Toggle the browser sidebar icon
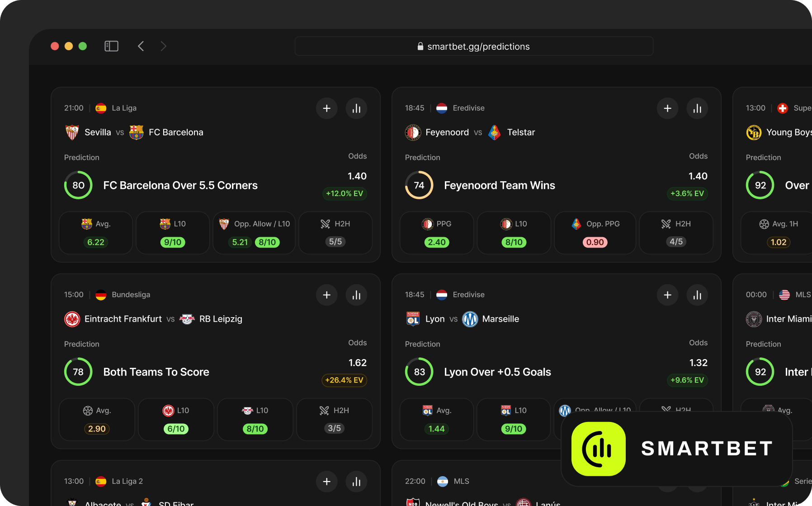 coord(111,46)
